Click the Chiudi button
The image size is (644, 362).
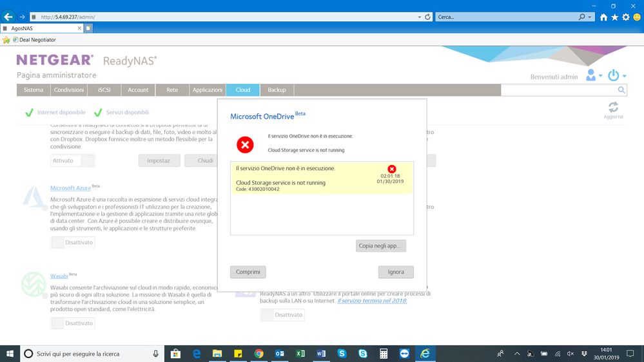coord(201,160)
